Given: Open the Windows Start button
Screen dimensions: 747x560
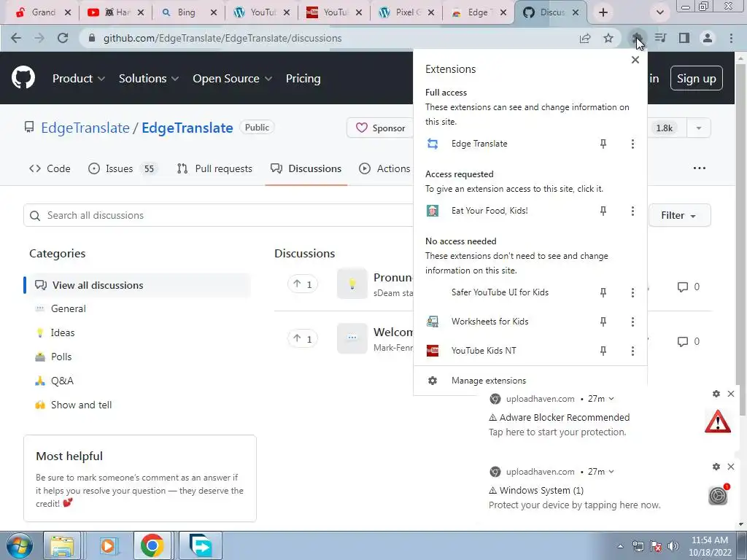Looking at the screenshot, I should pyautogui.click(x=18, y=545).
